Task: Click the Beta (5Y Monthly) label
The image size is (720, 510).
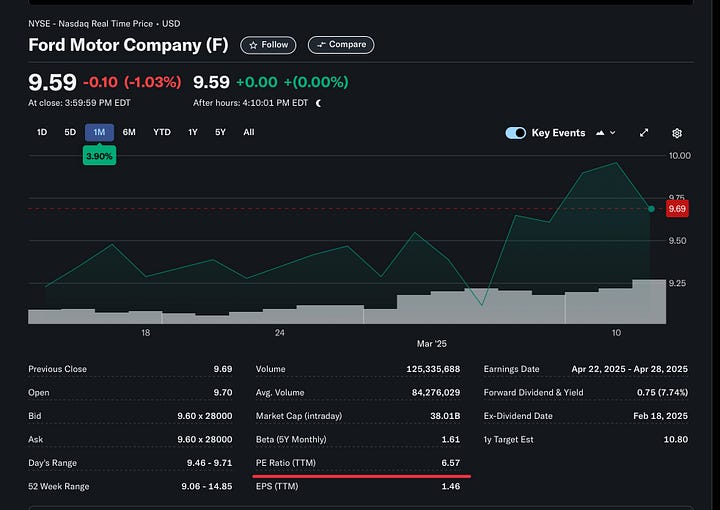Action: (x=291, y=439)
